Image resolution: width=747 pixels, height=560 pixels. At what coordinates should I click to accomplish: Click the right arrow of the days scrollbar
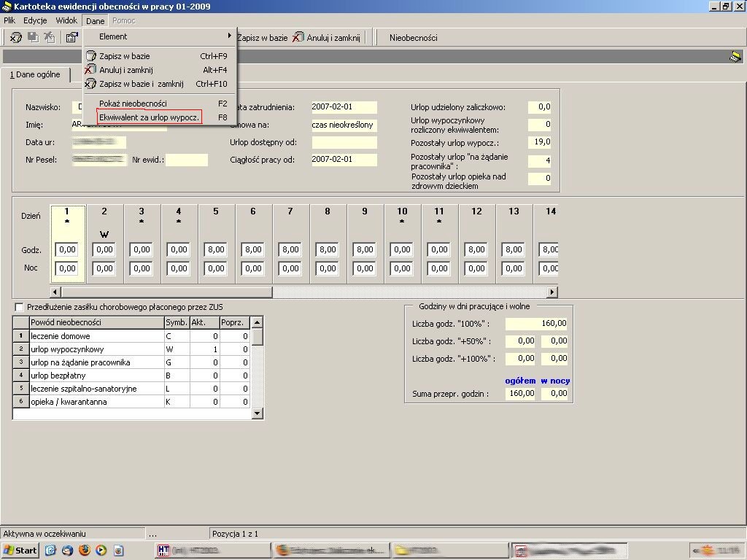(551, 292)
